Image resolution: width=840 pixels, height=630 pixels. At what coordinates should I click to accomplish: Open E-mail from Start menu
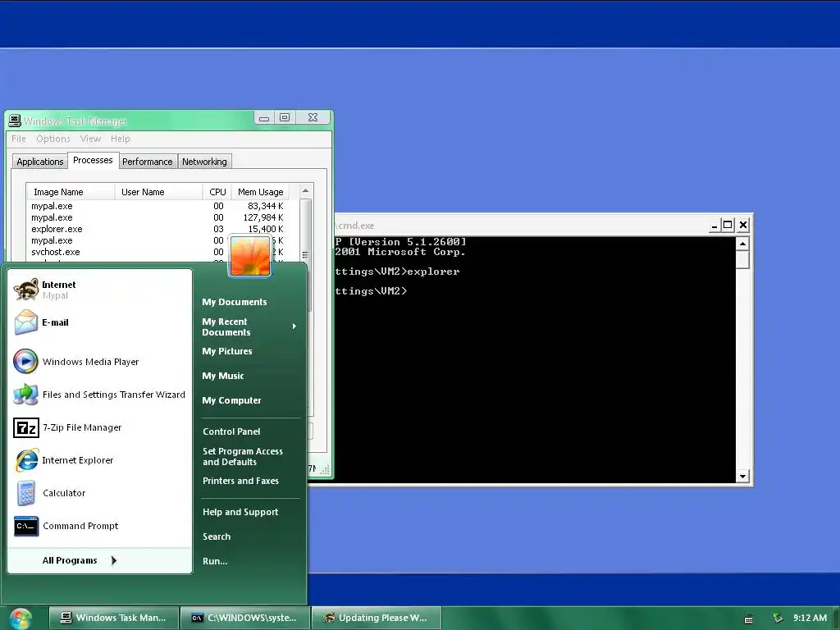[99, 322]
